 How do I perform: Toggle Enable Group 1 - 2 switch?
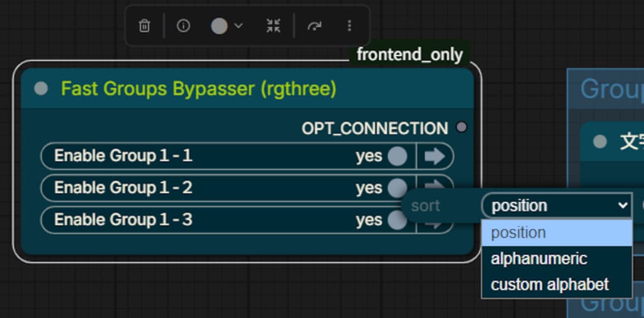click(396, 187)
